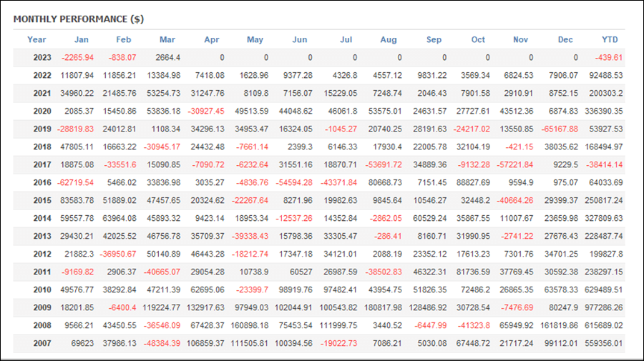Select the 2016 January value -62719.54
The height and width of the screenshot is (361, 644).
pyautogui.click(x=75, y=182)
